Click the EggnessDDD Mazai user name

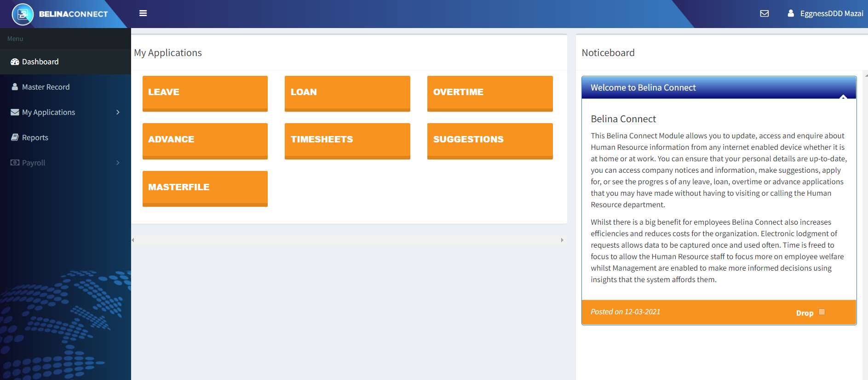pyautogui.click(x=832, y=14)
